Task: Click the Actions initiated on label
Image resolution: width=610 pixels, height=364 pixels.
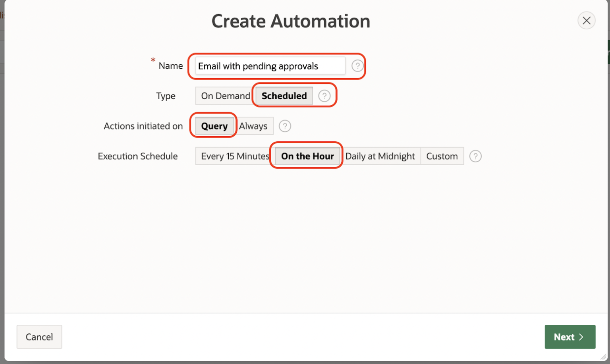Action: tap(143, 126)
